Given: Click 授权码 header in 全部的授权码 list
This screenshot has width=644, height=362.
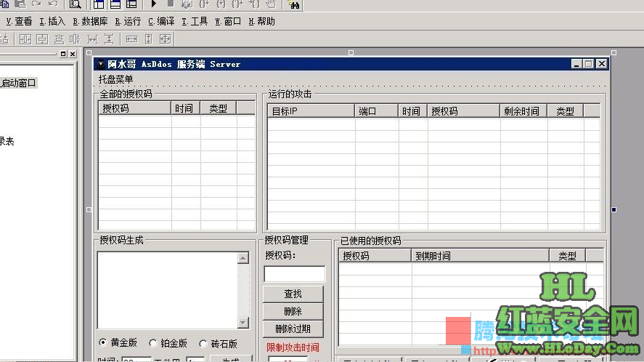Looking at the screenshot, I should (134, 108).
